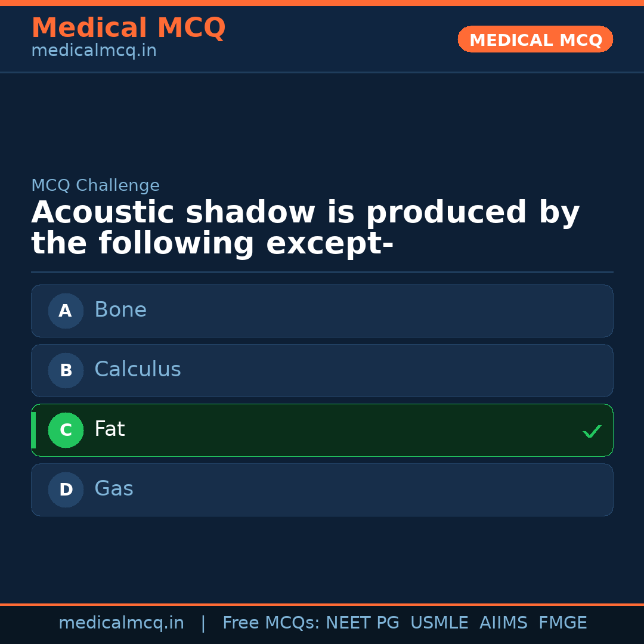The height and width of the screenshot is (644, 644).
Task: Visit the medicalmcq.in link under the title
Action: (x=94, y=51)
